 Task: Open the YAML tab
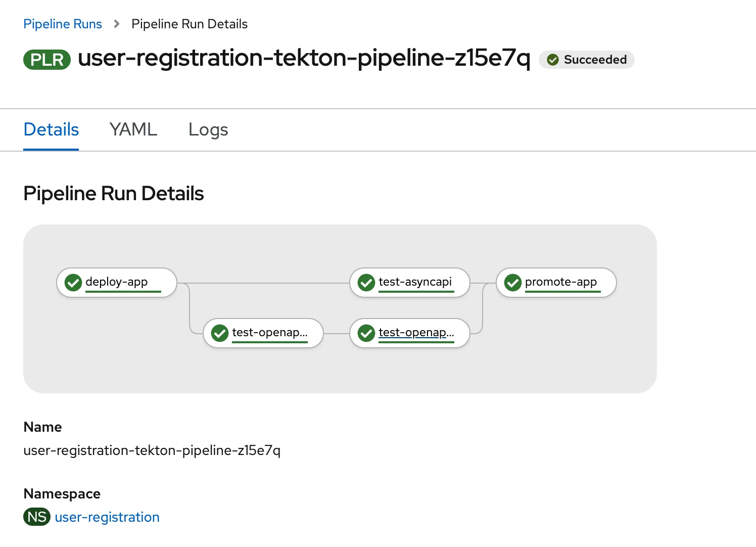coord(133,130)
